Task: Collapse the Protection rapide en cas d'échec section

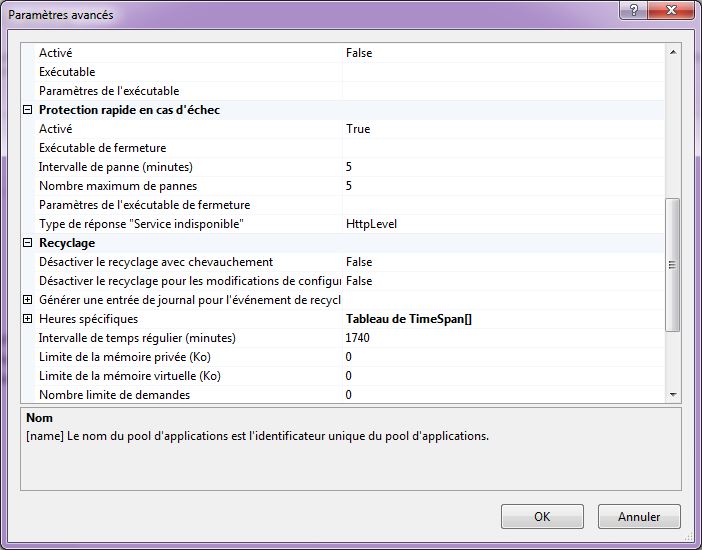Action: [x=28, y=110]
